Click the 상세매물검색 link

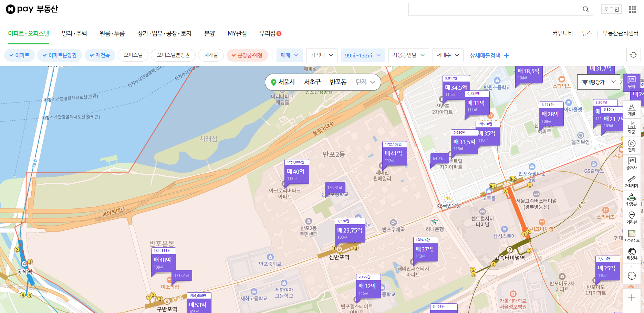tap(485, 55)
